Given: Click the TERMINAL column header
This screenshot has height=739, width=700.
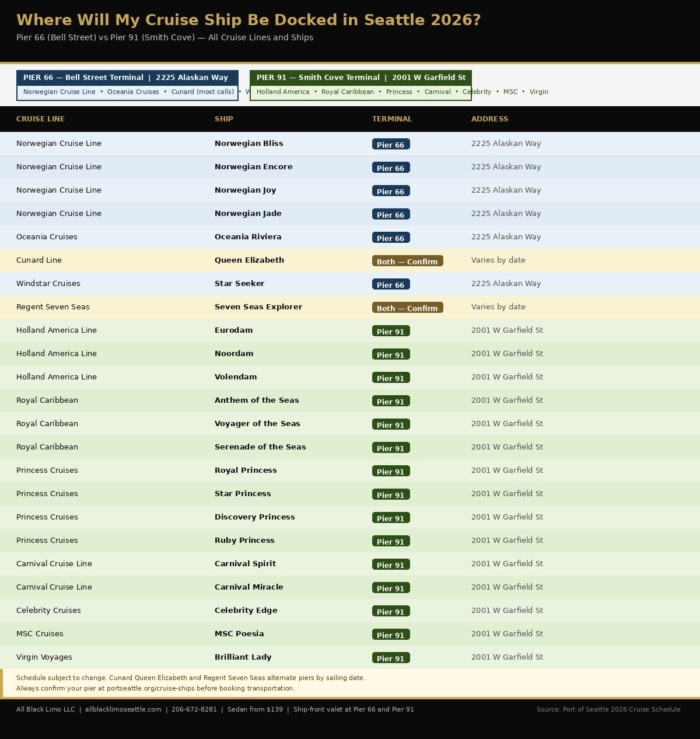Looking at the screenshot, I should (x=392, y=119).
